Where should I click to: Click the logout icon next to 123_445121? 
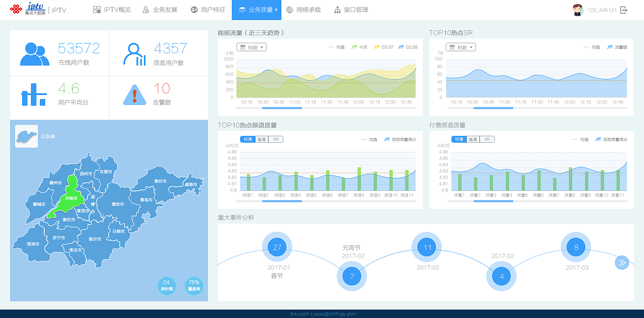(624, 10)
